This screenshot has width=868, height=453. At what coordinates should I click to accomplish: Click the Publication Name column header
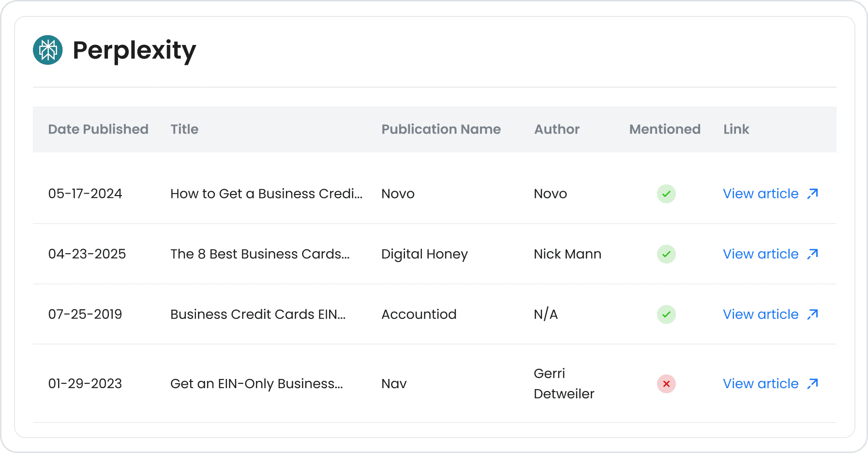pyautogui.click(x=441, y=129)
